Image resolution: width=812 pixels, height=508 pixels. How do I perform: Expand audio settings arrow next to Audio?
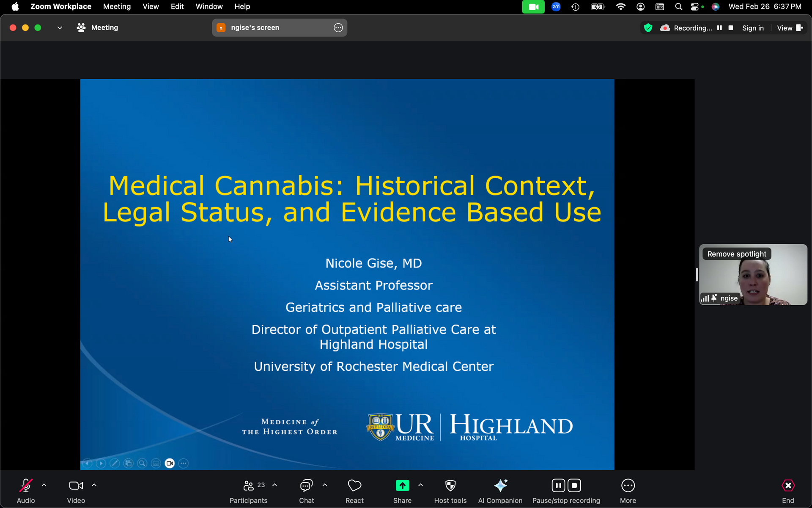point(44,485)
